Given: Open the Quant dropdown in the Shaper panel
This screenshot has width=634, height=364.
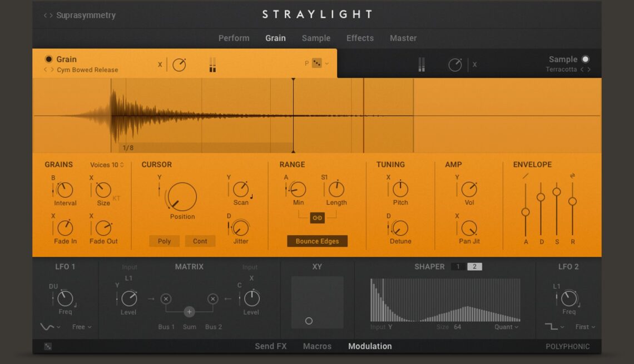Looking at the screenshot, I should tap(505, 327).
